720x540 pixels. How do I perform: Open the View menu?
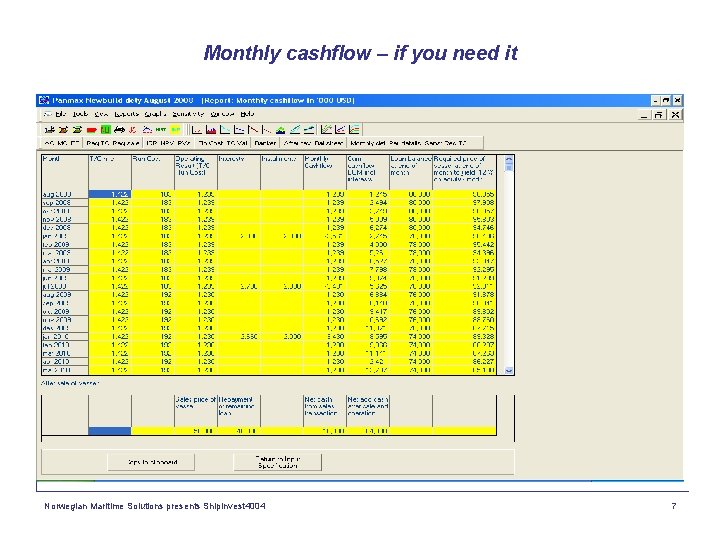(101, 114)
